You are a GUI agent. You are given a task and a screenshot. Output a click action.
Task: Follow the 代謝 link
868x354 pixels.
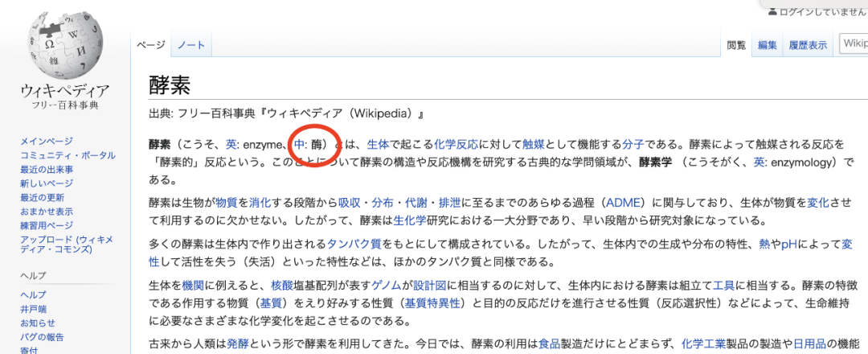pyautogui.click(x=416, y=204)
